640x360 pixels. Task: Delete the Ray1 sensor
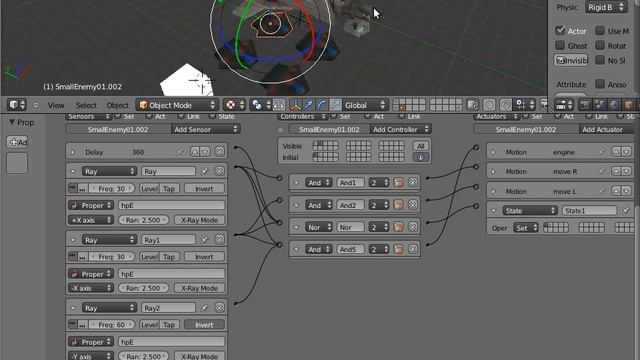coord(220,240)
